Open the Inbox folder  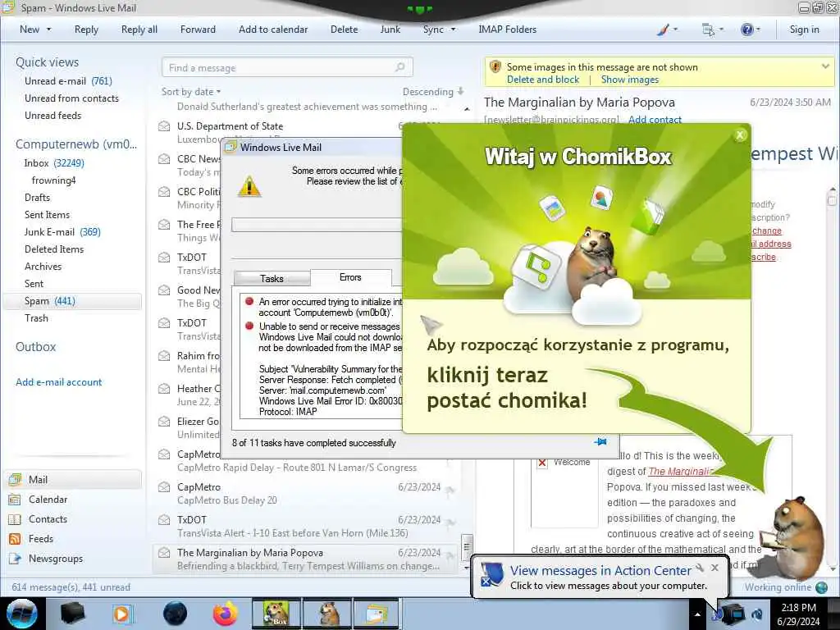54,163
